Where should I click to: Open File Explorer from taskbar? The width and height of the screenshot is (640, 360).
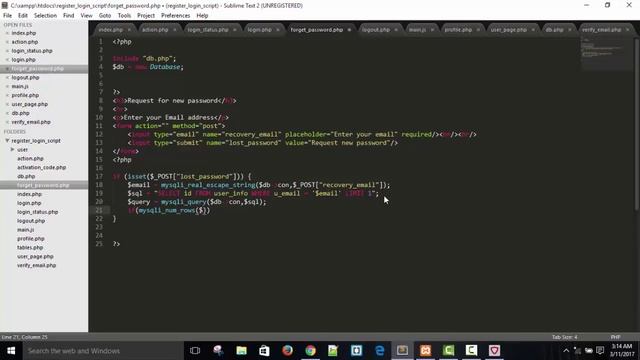click(242, 351)
